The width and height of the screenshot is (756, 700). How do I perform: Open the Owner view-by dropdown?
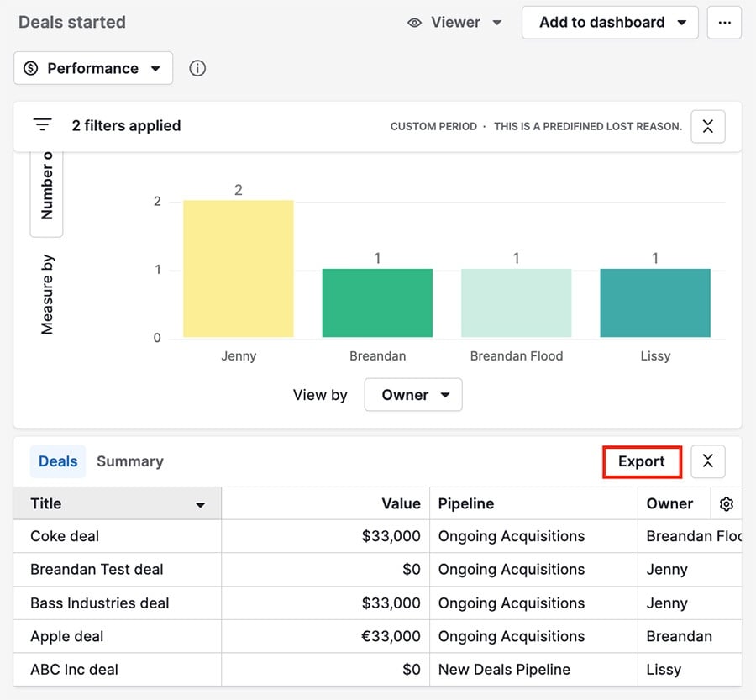[x=412, y=395]
